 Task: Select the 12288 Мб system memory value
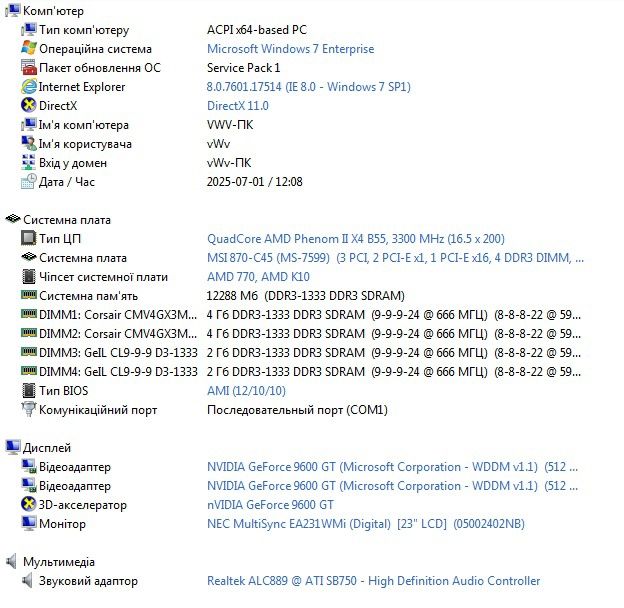pos(306,296)
